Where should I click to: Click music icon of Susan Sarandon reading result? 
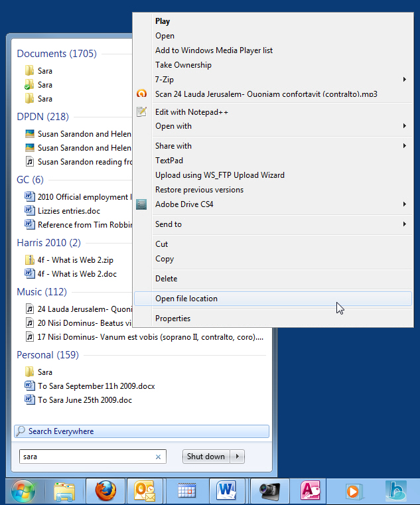click(29, 161)
